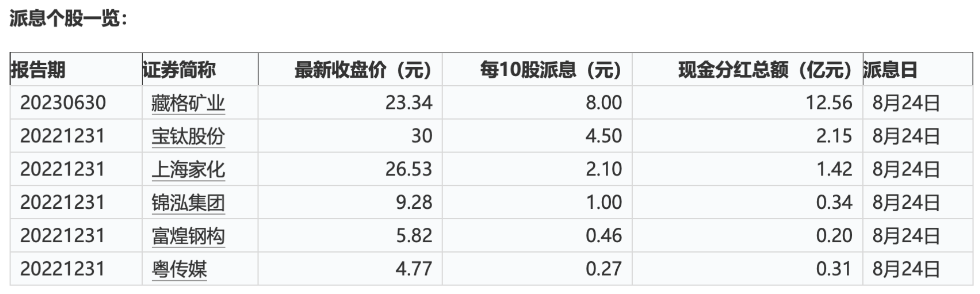This screenshot has height=294, width=980.
Task: Click the 派息个股一览 heading text
Action: click(x=69, y=18)
